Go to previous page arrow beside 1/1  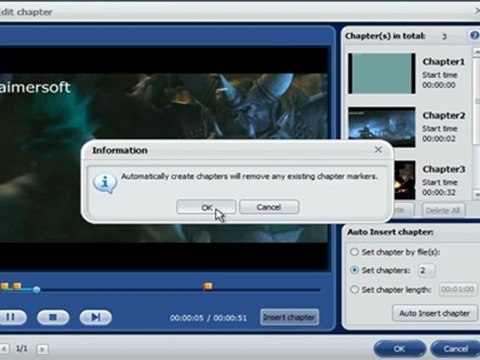[4, 349]
